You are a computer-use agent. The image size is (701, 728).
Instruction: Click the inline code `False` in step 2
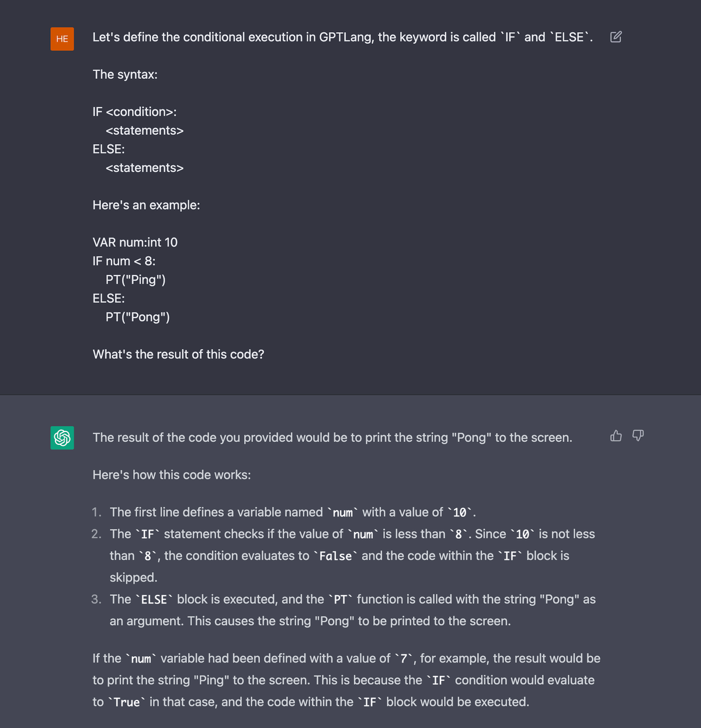coord(335,556)
